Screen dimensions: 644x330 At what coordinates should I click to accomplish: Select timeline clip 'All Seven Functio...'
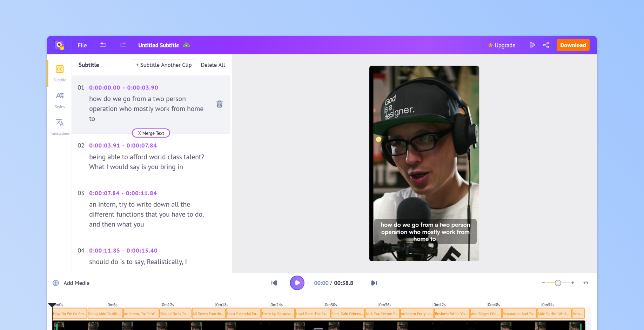click(x=208, y=314)
